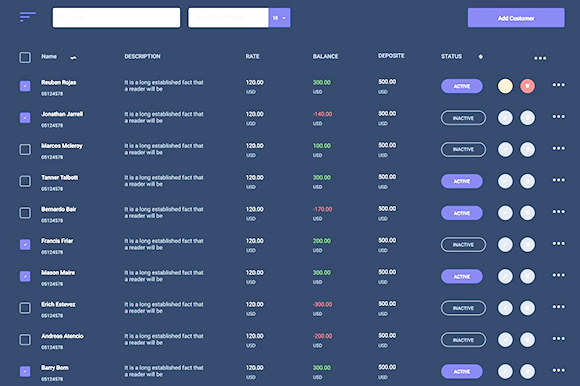Delete Barry Bom with trash icon

pos(527,372)
